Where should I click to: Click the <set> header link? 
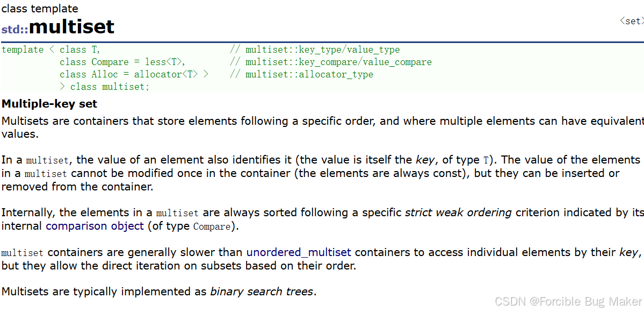pos(632,22)
